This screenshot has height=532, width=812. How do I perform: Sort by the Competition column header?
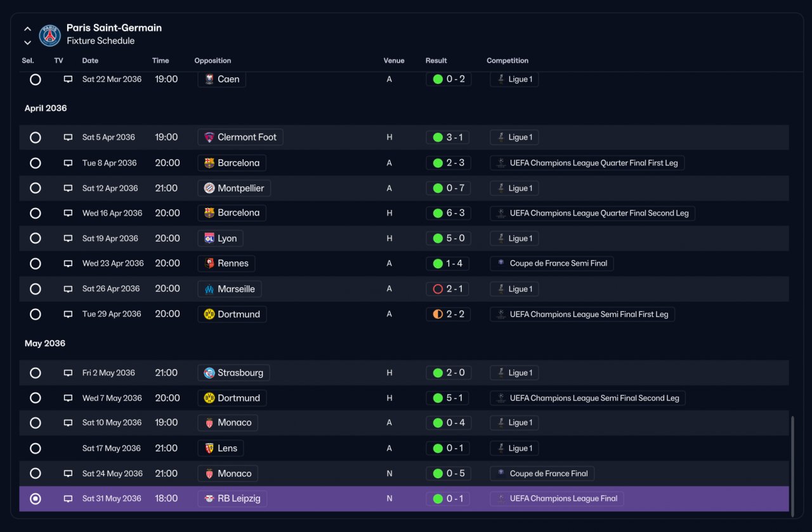(x=507, y=61)
